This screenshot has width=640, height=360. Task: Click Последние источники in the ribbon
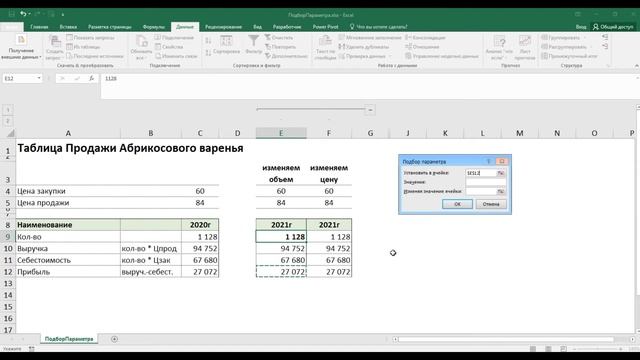pyautogui.click(x=95, y=56)
